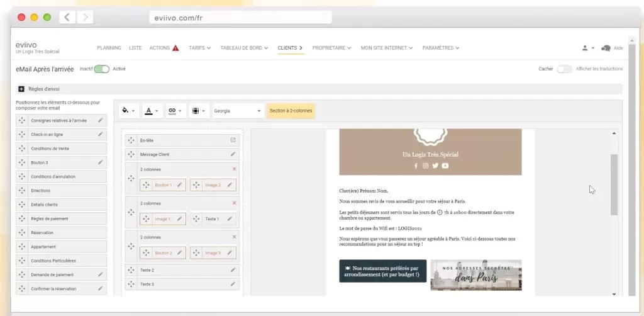The image size is (644, 316).
Task: Go forward with the browser forward arrow
Action: click(x=85, y=17)
